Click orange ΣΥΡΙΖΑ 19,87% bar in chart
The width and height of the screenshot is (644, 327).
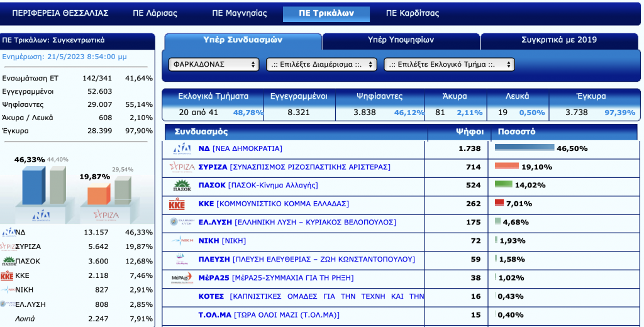(99, 194)
